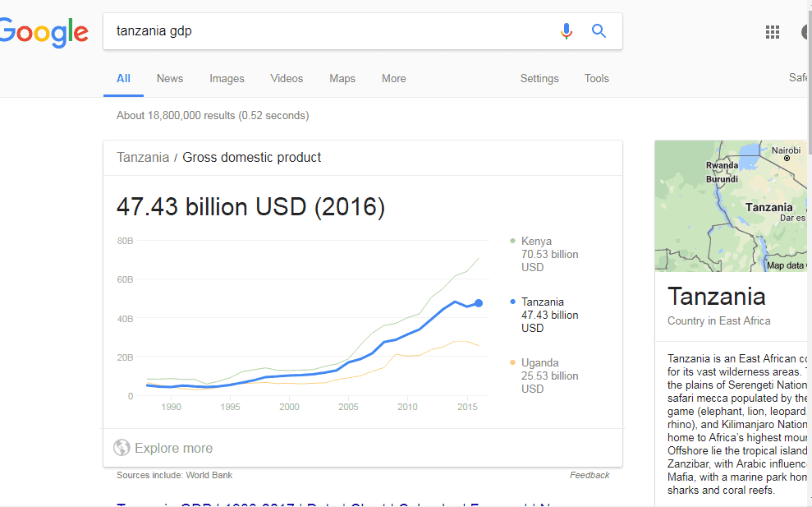Click the globe icon beside Explore more

pyautogui.click(x=122, y=447)
